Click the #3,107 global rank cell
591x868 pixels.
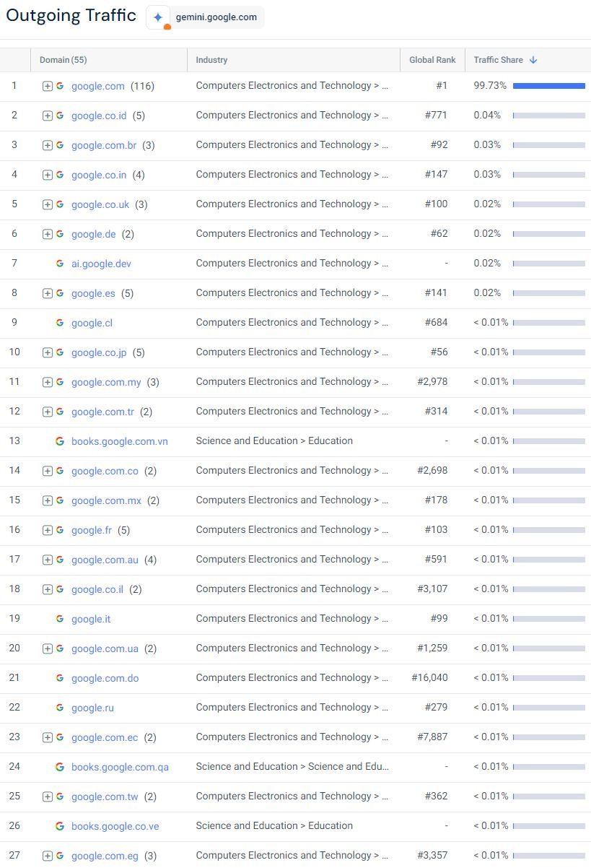[432, 589]
